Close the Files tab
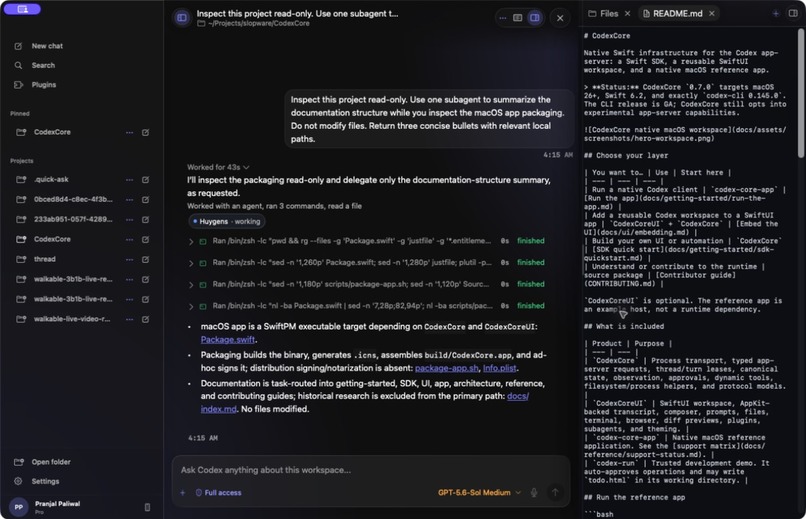The width and height of the screenshot is (806, 519). tap(627, 14)
